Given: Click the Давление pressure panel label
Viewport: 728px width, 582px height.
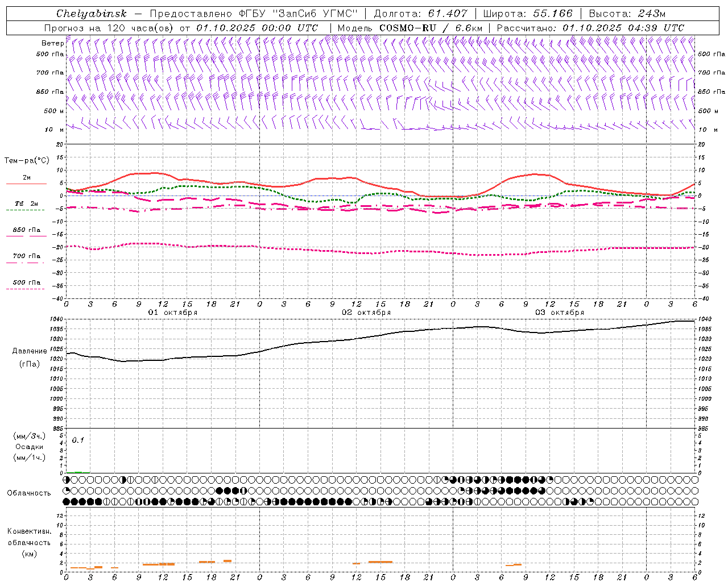Looking at the screenshot, I should (x=30, y=351).
